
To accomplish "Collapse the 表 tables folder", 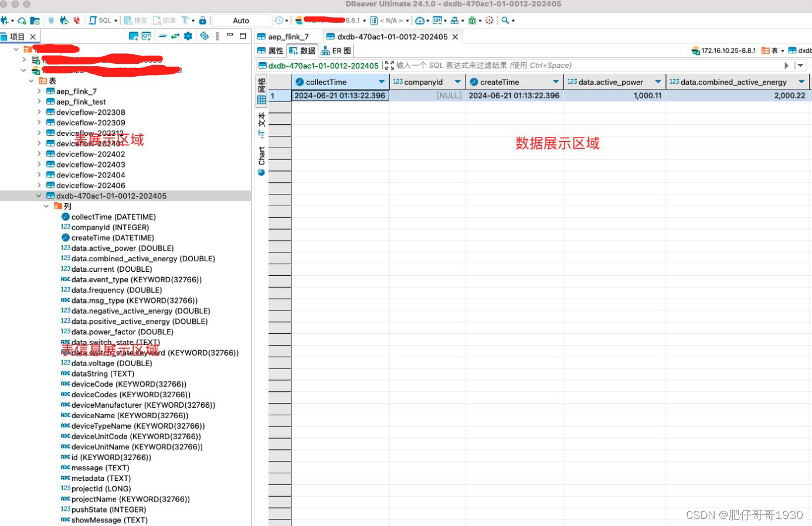I will coord(31,81).
